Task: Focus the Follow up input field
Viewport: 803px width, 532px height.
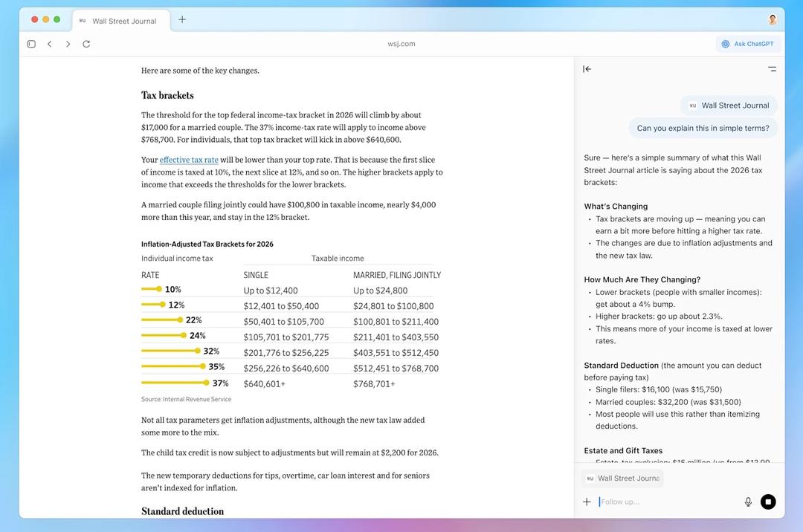Action: point(669,502)
